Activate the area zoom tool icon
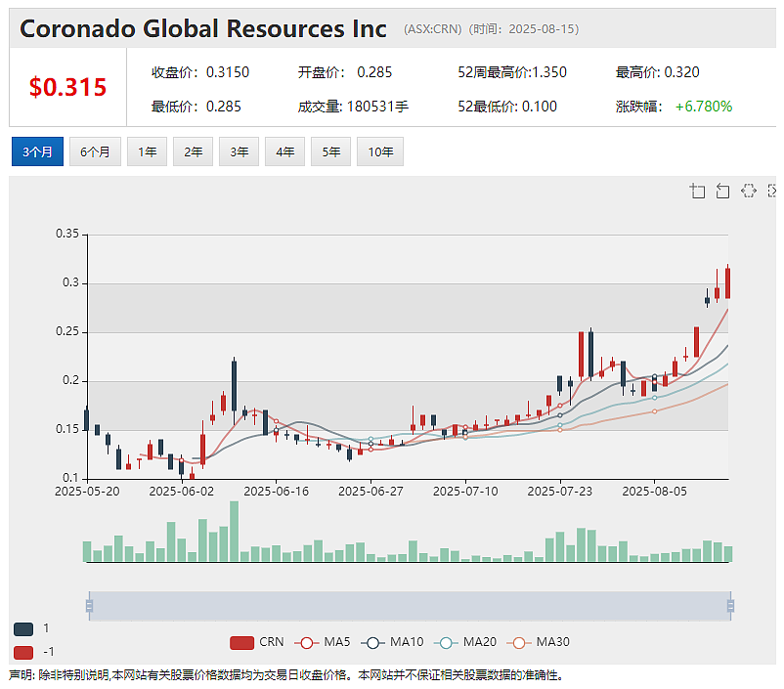 click(x=698, y=191)
